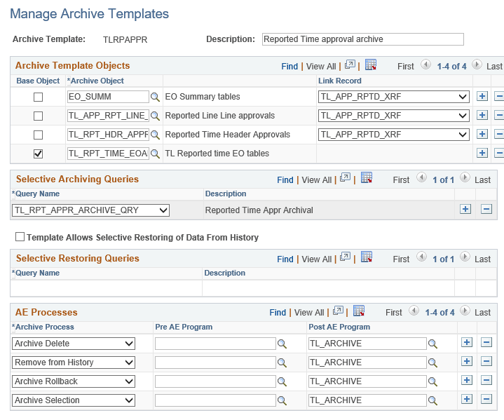Add row after Archive Rollback process
This screenshot has width=504, height=420.
tap(466, 380)
